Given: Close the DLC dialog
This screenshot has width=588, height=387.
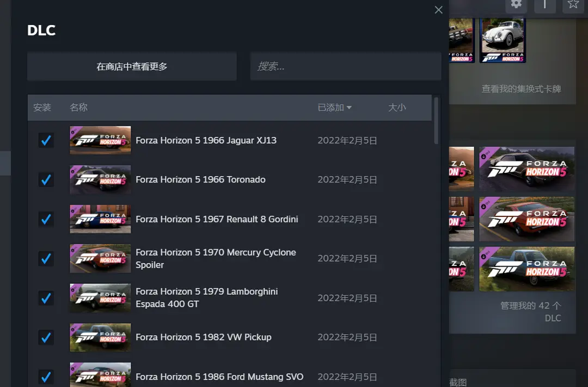Looking at the screenshot, I should coord(438,10).
